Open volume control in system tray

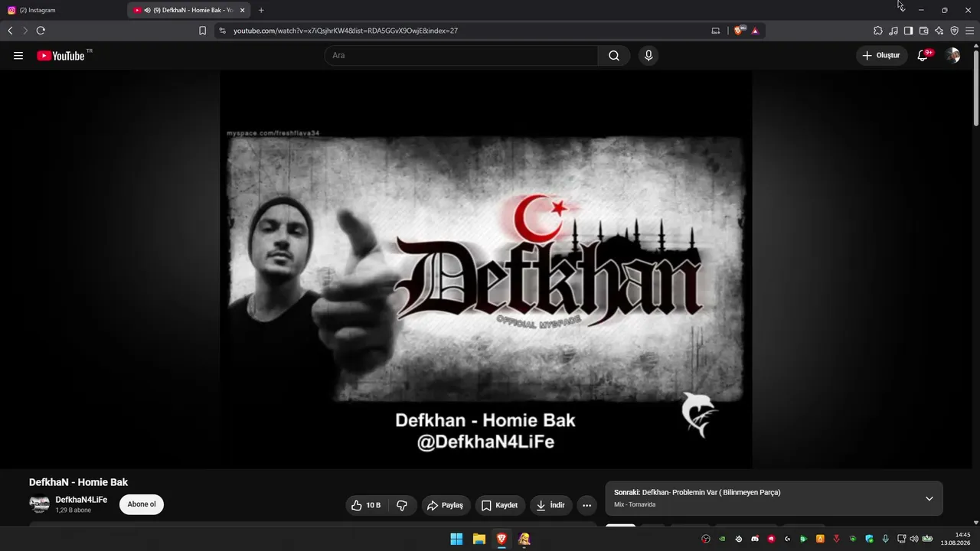click(914, 539)
